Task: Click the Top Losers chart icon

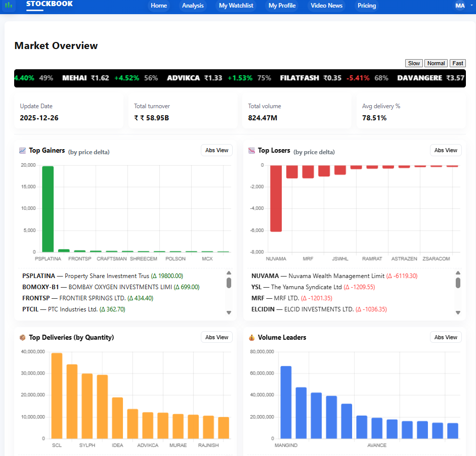Action: (x=252, y=151)
